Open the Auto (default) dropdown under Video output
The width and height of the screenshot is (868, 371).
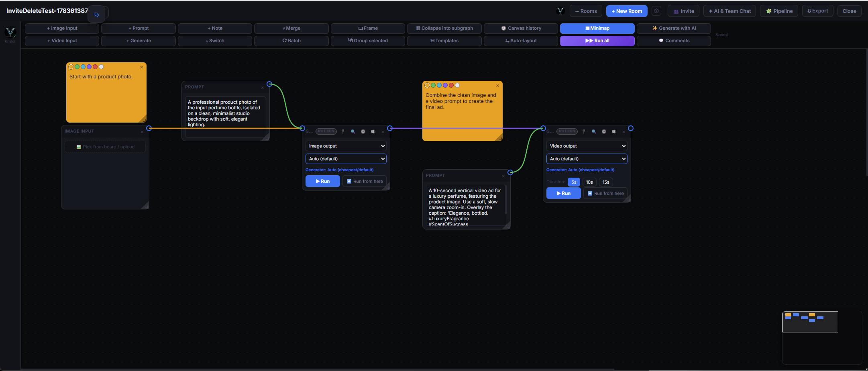coord(587,159)
